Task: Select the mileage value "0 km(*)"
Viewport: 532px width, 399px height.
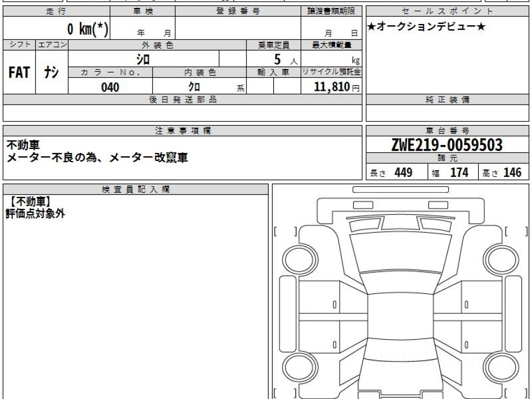Action: coord(87,29)
